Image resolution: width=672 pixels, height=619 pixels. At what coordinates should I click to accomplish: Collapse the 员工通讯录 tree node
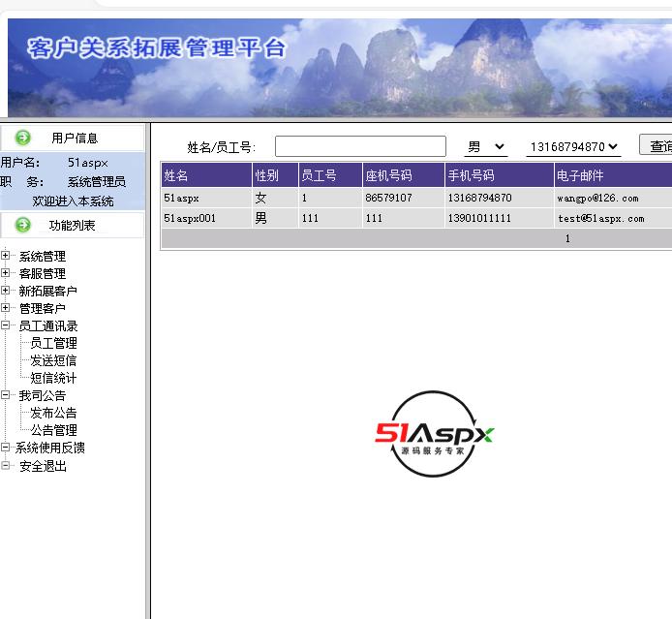(x=5, y=325)
